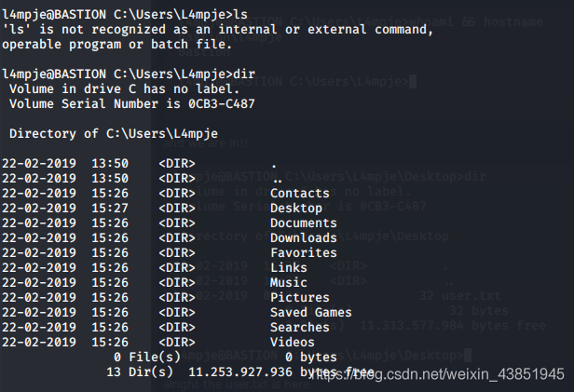Click the 'Directory of C:\Users\L4mpje' line
Viewport: 574px width, 392px height.
(114, 134)
